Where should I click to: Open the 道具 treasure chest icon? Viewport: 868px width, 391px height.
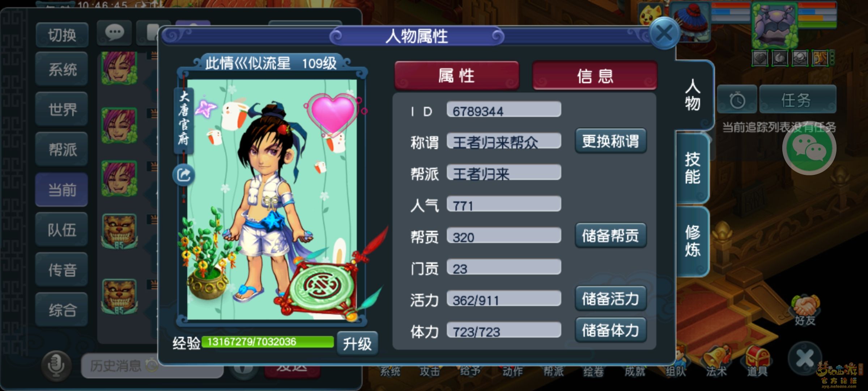coord(757,360)
